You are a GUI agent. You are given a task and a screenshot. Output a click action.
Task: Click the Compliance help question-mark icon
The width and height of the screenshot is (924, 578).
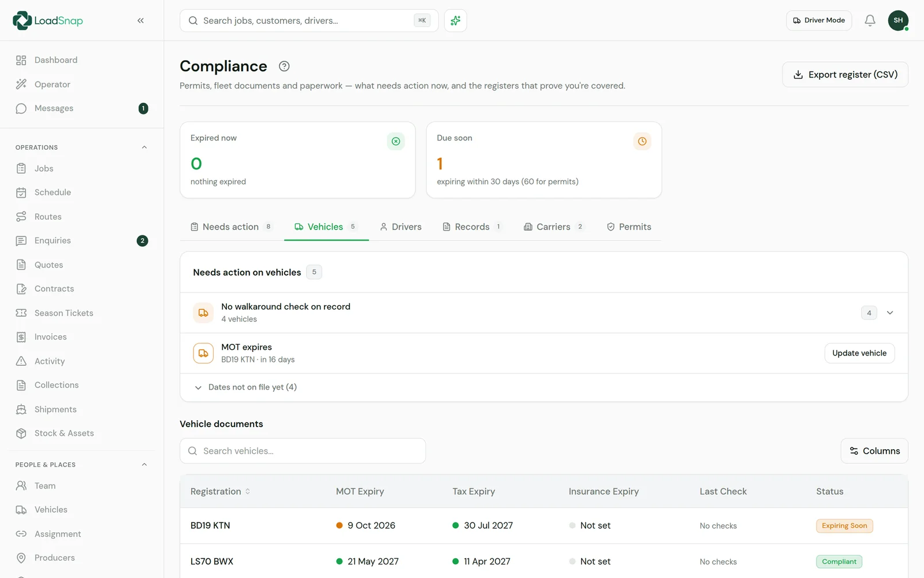[284, 66]
